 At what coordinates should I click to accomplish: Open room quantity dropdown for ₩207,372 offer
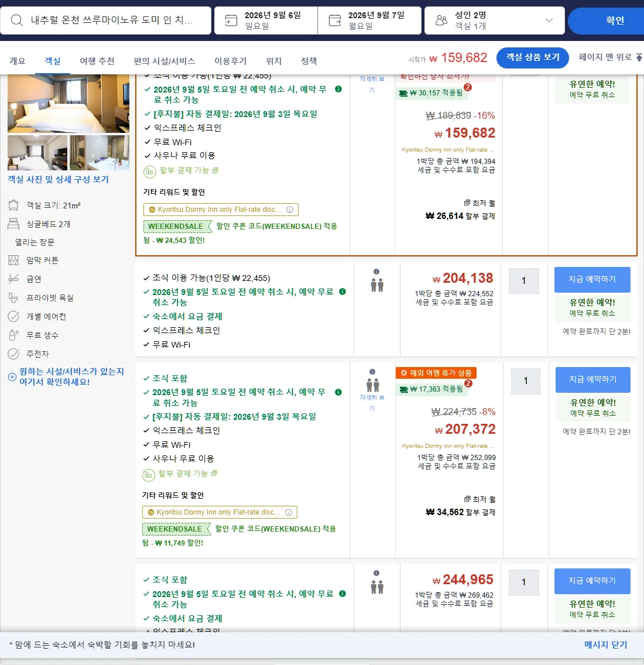point(526,381)
